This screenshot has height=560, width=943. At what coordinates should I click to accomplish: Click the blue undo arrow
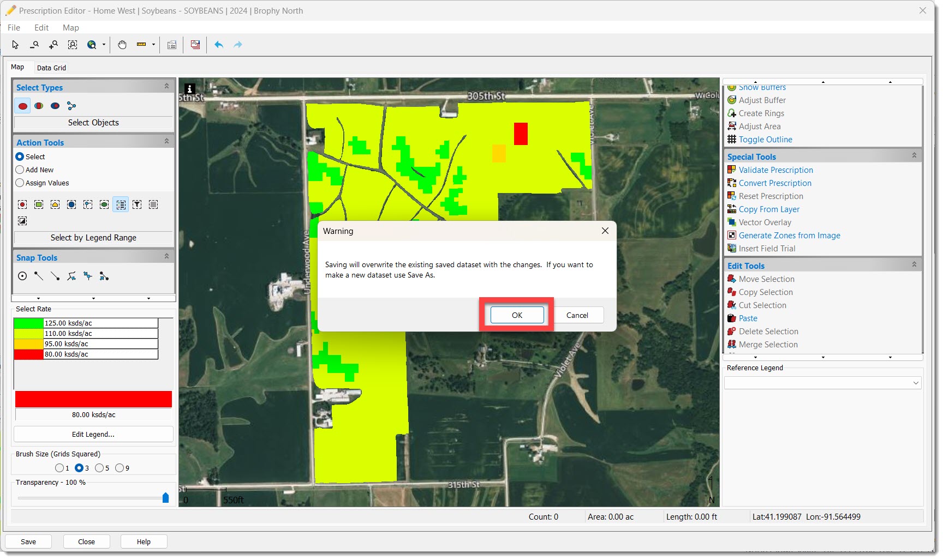point(219,45)
